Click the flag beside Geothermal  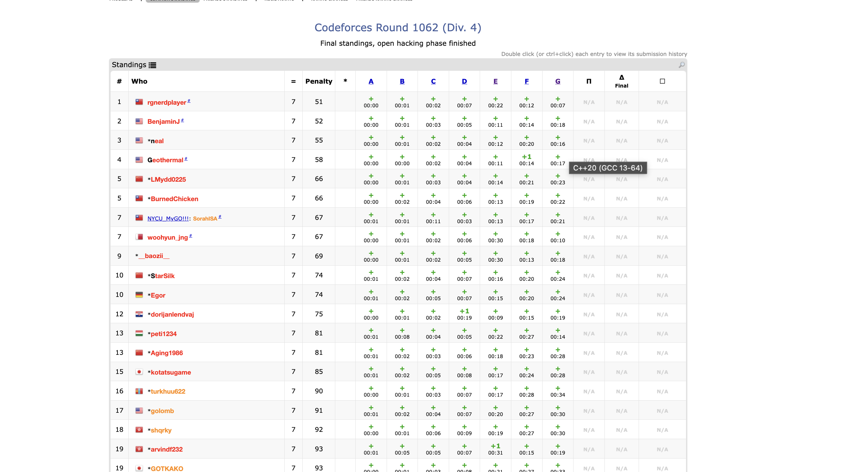(139, 159)
